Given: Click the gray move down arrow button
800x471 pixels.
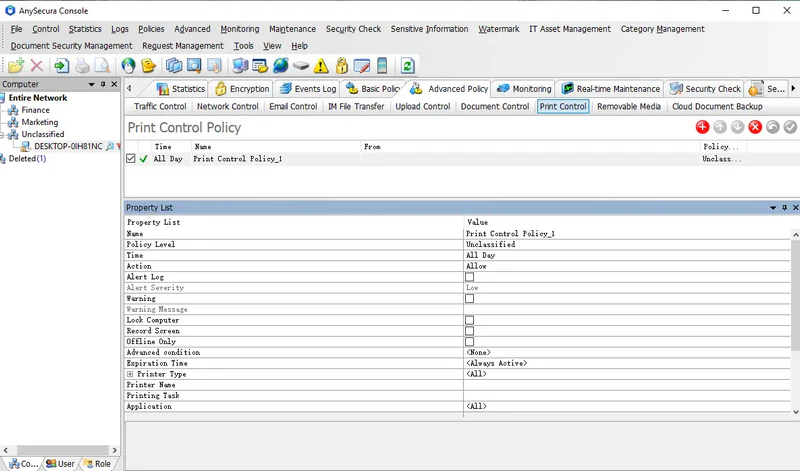Looking at the screenshot, I should (737, 127).
